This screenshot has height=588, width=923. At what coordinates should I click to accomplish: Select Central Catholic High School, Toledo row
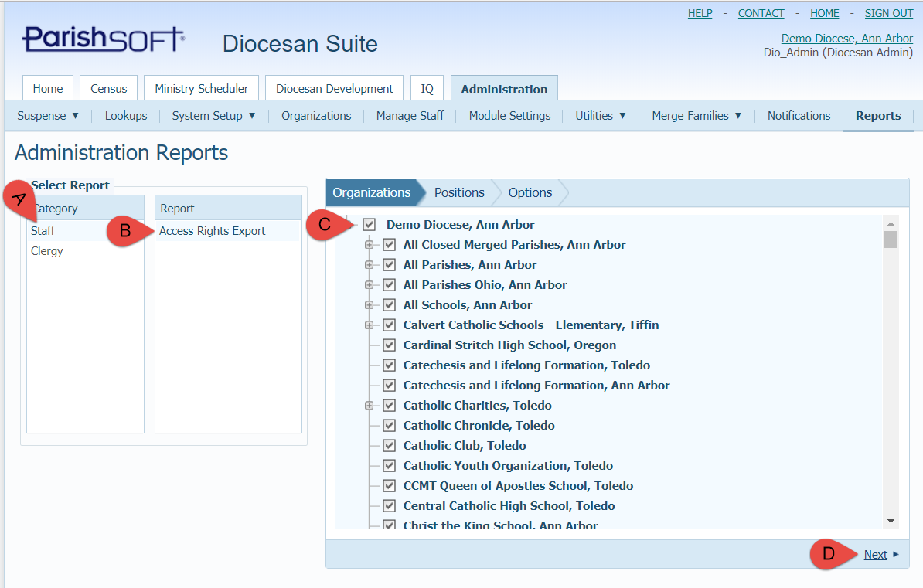tap(509, 505)
